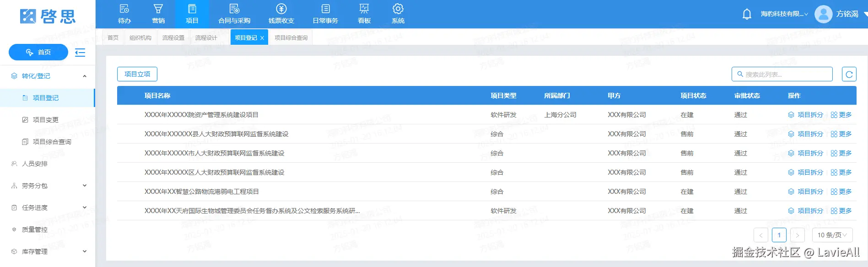This screenshot has width=868, height=267.
Task: Open 更多 for the 市人大财政预算 row
Action: click(x=841, y=153)
